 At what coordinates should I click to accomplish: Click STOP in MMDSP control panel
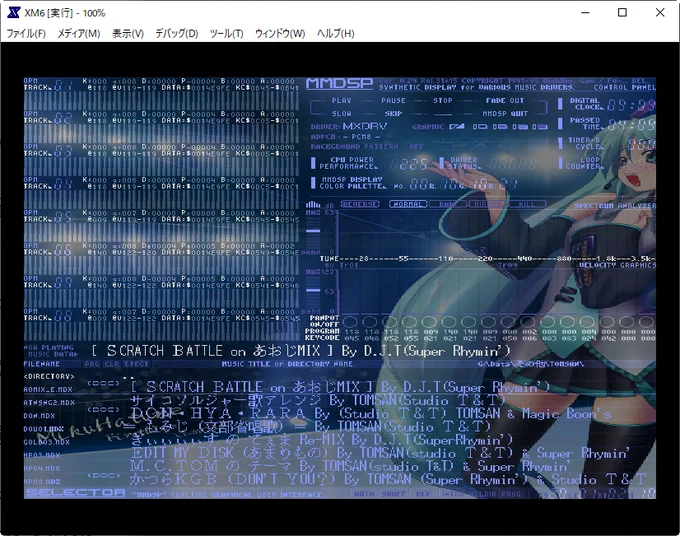pos(443,101)
